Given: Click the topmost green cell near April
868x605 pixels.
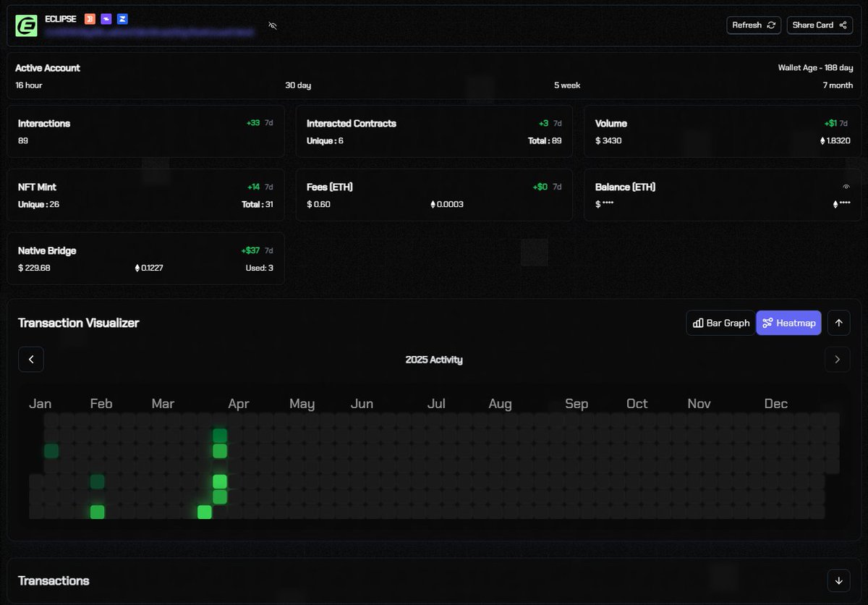Looking at the screenshot, I should [x=220, y=436].
